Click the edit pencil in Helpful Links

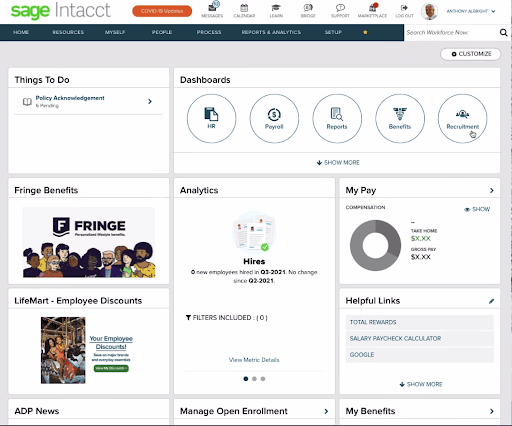point(491,301)
